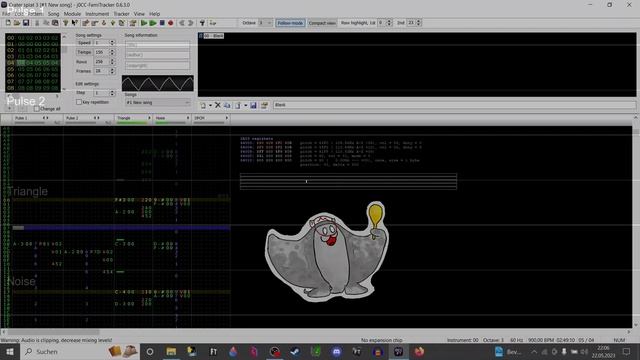Stop playback with the blue square icon
Viewport: 640px width, 360px height.
[162, 23]
